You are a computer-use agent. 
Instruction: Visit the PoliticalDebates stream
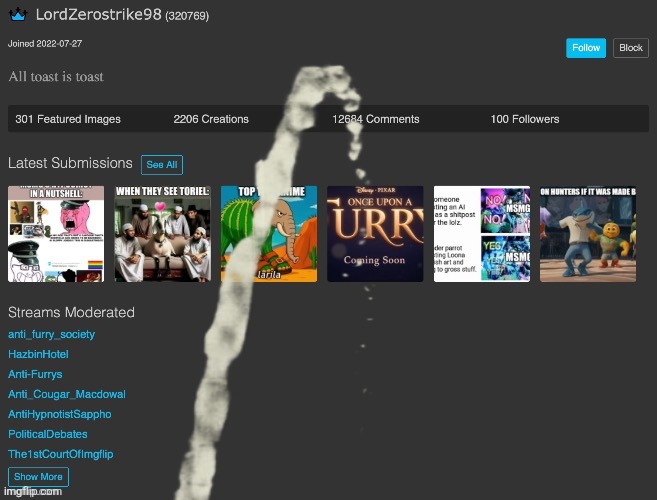point(47,434)
